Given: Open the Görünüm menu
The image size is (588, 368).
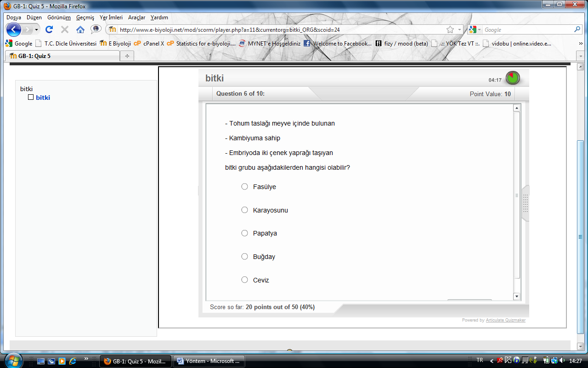Looking at the screenshot, I should (x=59, y=17).
